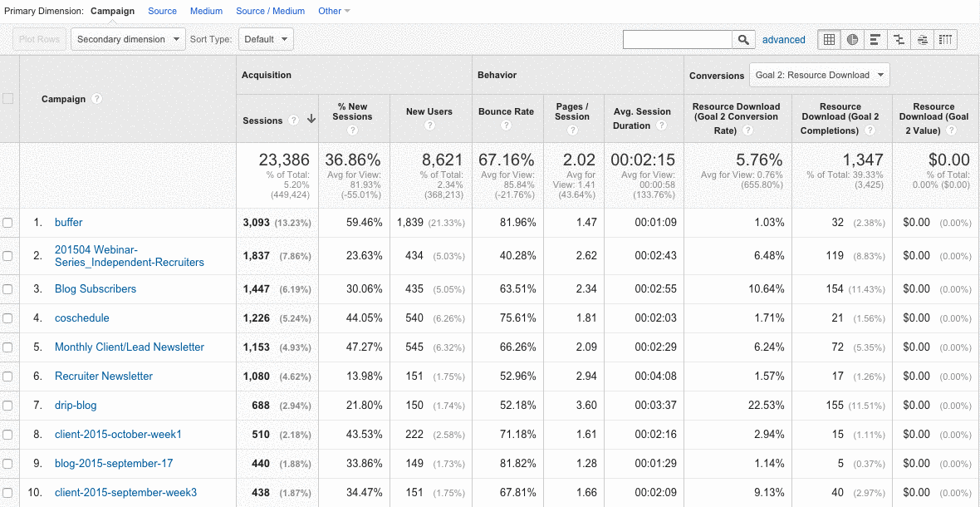The width and height of the screenshot is (980, 507).
Task: Open help icon beside Campaign header
Action: [97, 99]
